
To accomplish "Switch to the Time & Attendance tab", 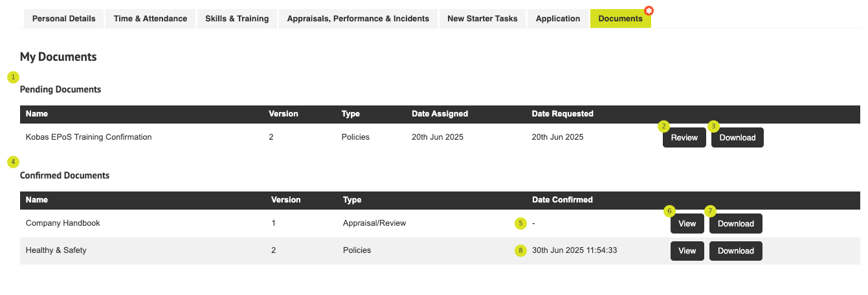I will [150, 18].
